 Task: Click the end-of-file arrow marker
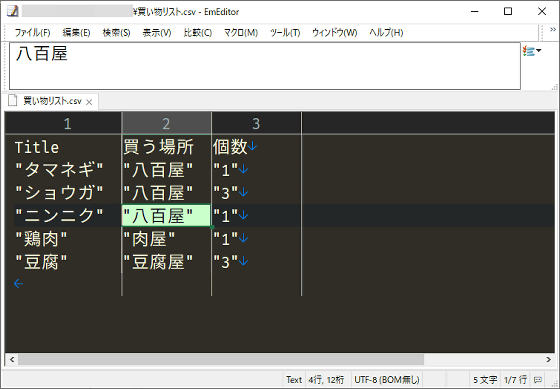pyautogui.click(x=18, y=284)
